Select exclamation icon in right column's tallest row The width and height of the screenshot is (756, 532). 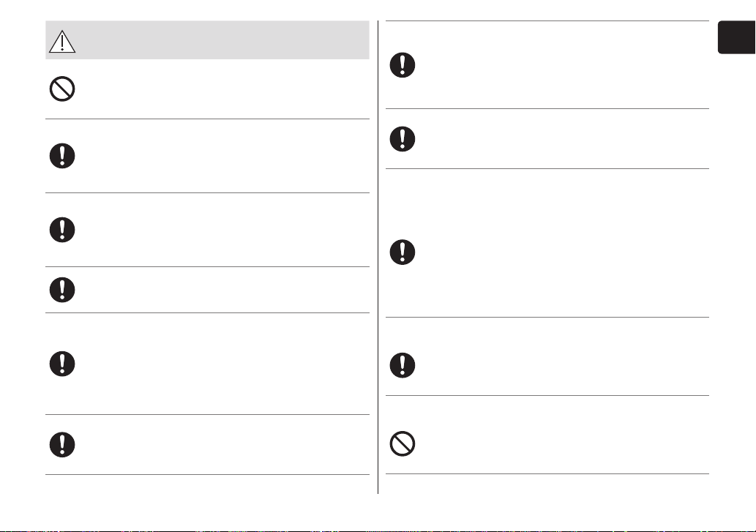pyautogui.click(x=402, y=252)
